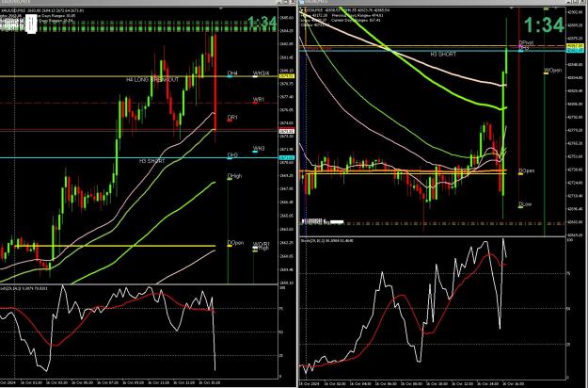The image size is (588, 388).
Task: Select the DLow label on right chart
Action: point(525,204)
